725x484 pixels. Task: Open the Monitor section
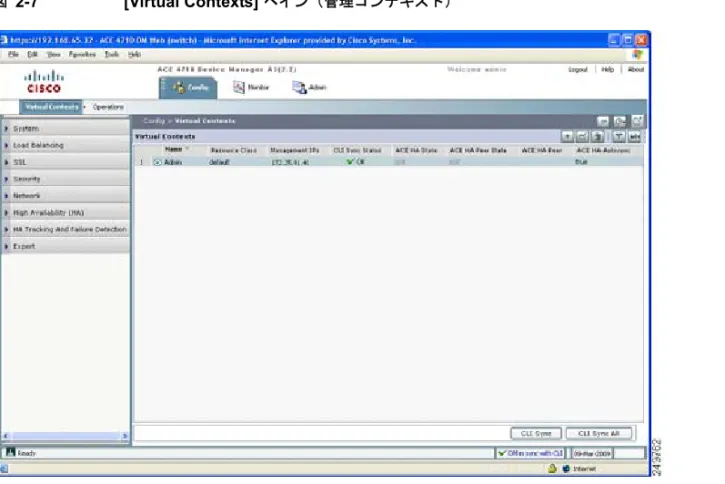(251, 87)
